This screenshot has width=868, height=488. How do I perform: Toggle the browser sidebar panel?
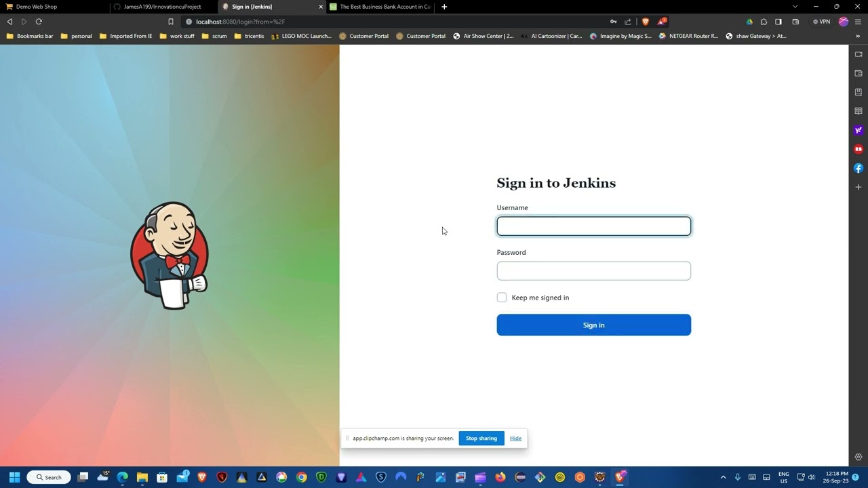pyautogui.click(x=778, y=22)
